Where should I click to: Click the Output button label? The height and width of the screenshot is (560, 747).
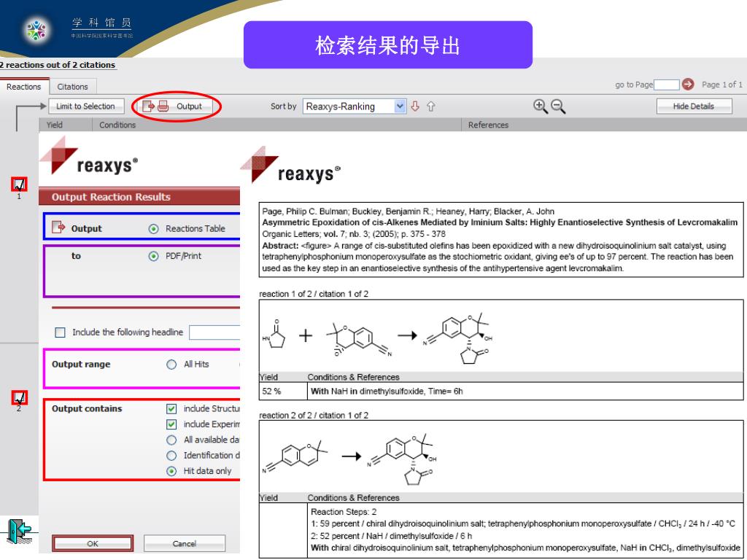[189, 106]
